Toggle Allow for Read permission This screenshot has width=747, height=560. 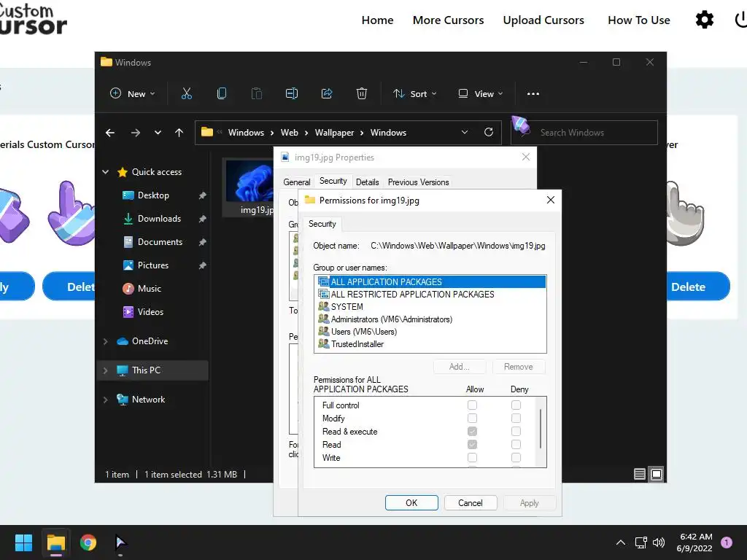point(472,444)
